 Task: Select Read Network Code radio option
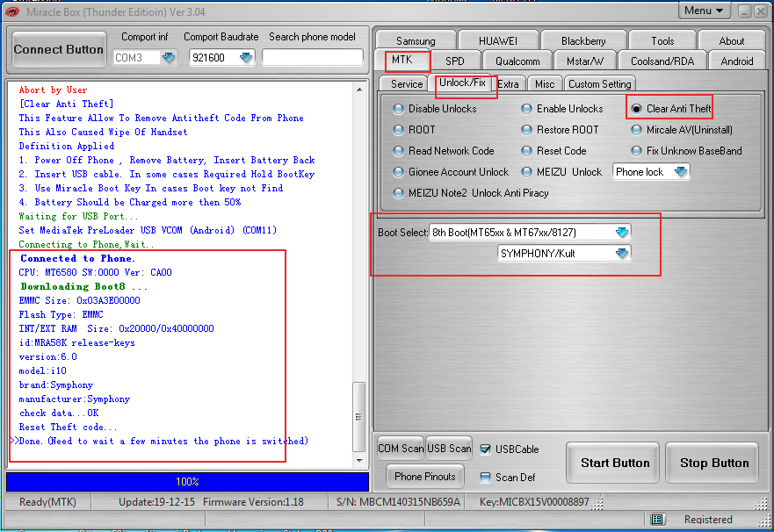point(398,151)
